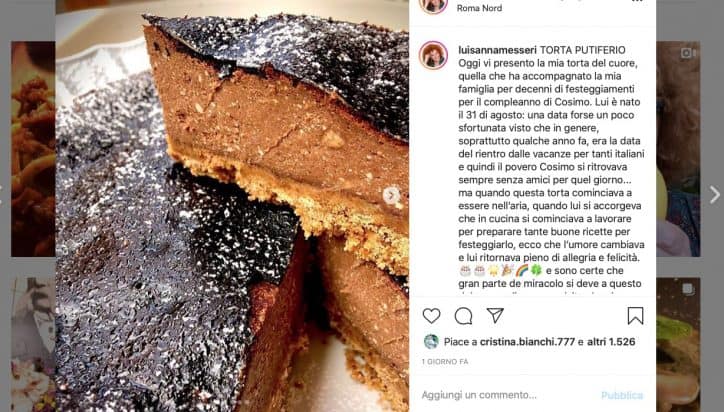Screen dimensions: 724x412
Task: Like the post with the heart icon
Action: (431, 316)
